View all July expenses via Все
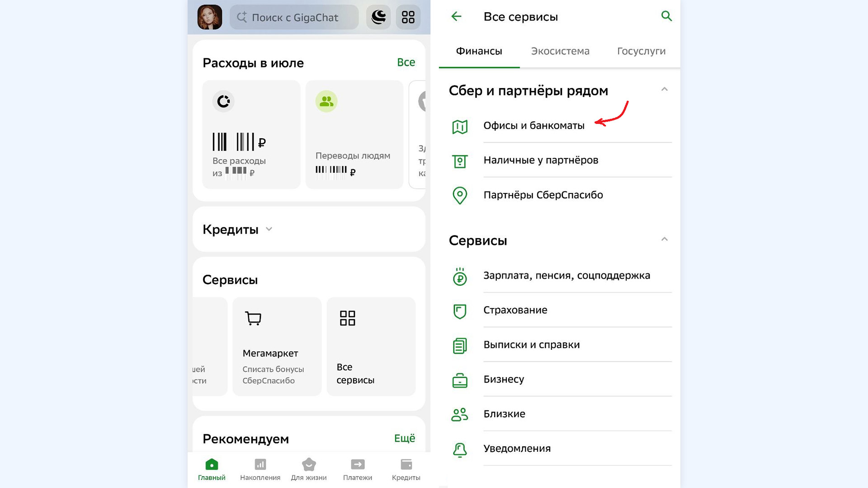Screen dimensions: 868x488 tap(406, 62)
